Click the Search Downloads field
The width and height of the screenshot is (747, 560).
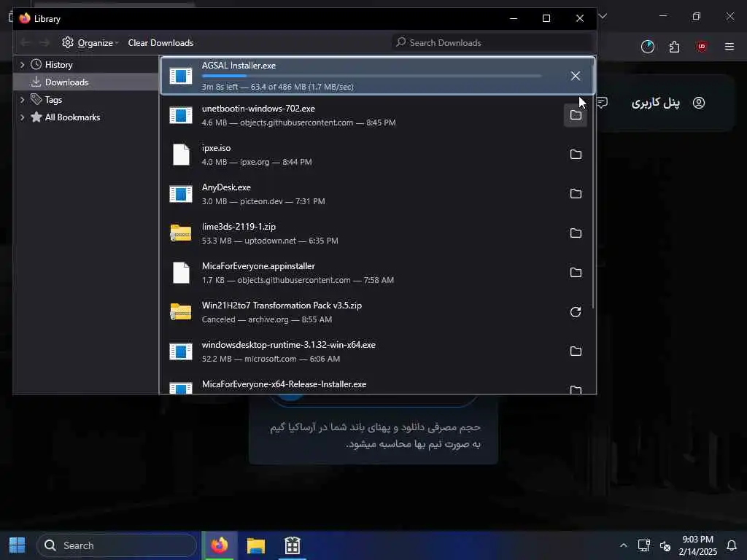coord(493,43)
